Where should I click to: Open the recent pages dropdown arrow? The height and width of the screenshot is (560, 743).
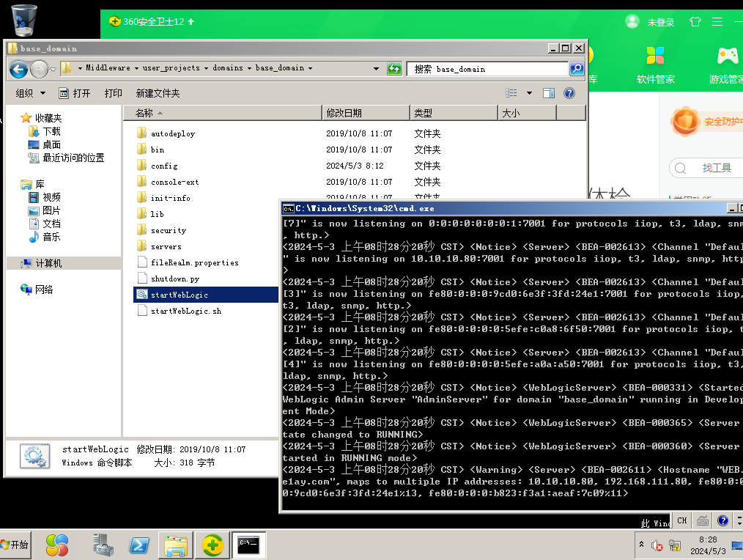53,69
